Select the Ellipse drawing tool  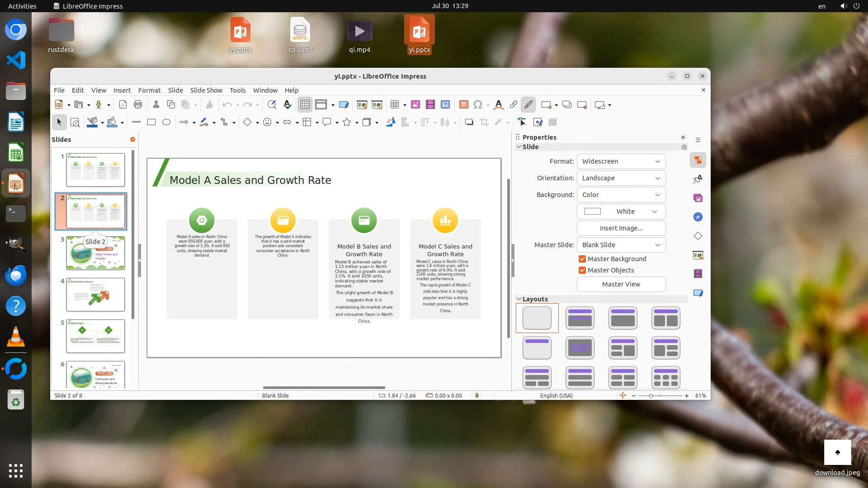tap(166, 122)
